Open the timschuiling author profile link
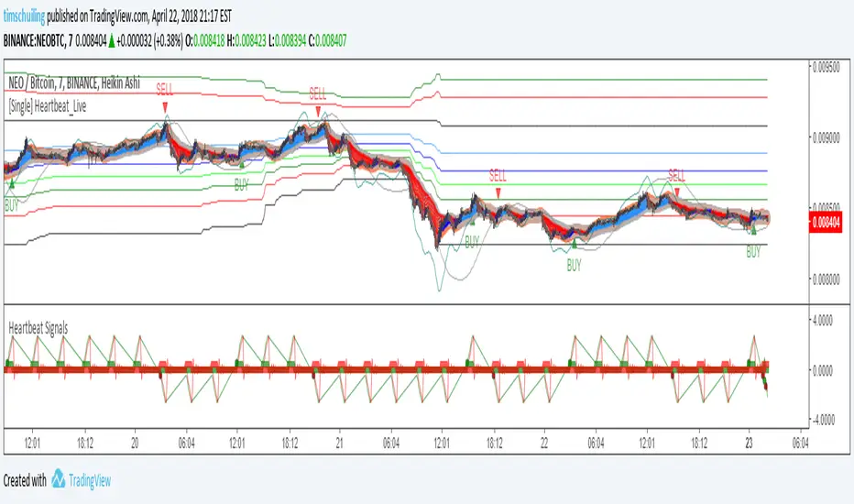The width and height of the screenshot is (854, 504). click(24, 16)
